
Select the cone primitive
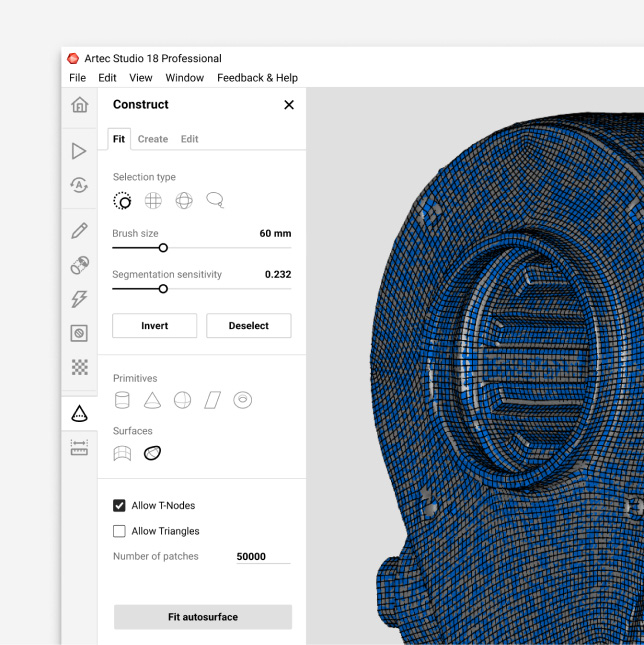pyautogui.click(x=152, y=400)
